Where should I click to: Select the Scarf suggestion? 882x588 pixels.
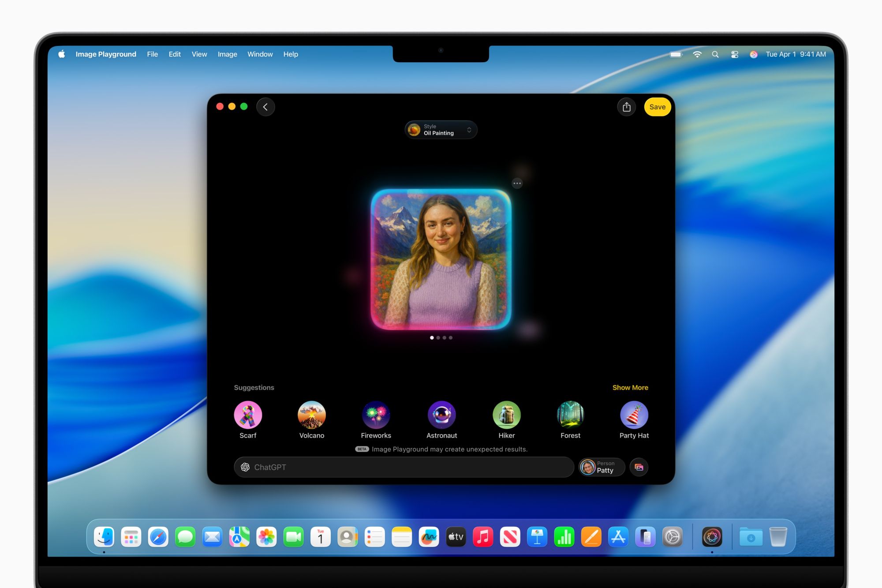tap(247, 415)
